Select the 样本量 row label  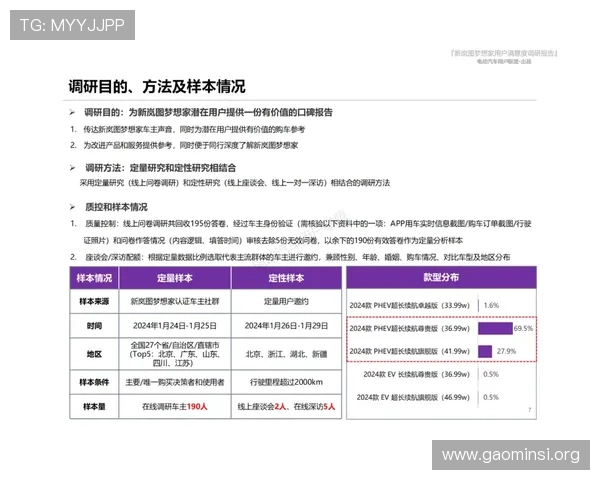94,407
